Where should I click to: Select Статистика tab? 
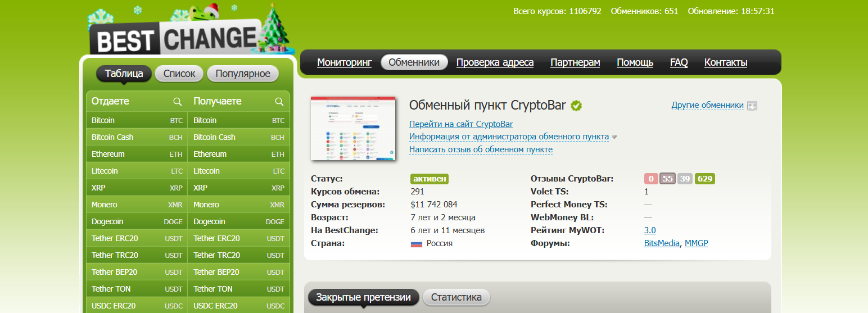[456, 297]
